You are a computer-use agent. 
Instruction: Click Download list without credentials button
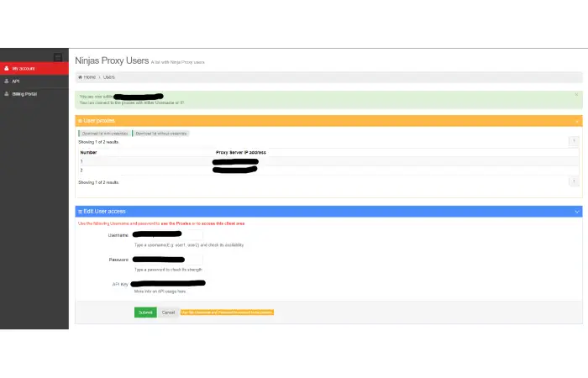pos(161,134)
